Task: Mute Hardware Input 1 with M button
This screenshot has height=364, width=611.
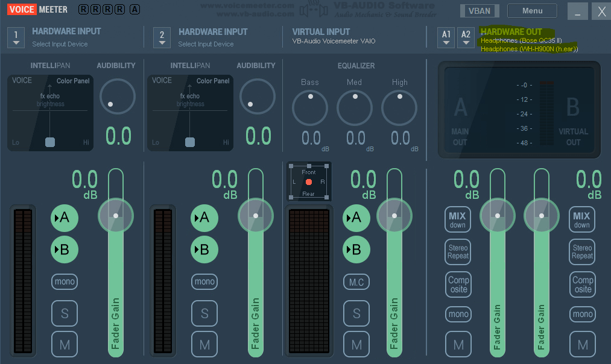Action: pos(65,345)
